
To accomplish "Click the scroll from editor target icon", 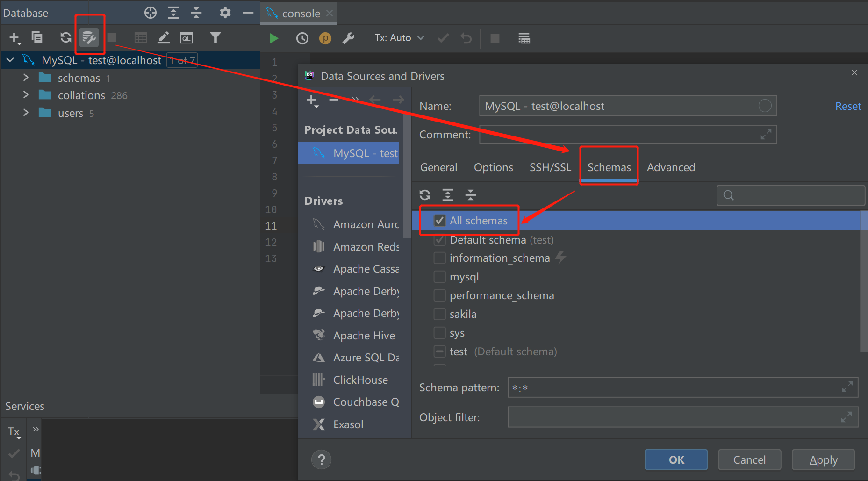I will 151,13.
